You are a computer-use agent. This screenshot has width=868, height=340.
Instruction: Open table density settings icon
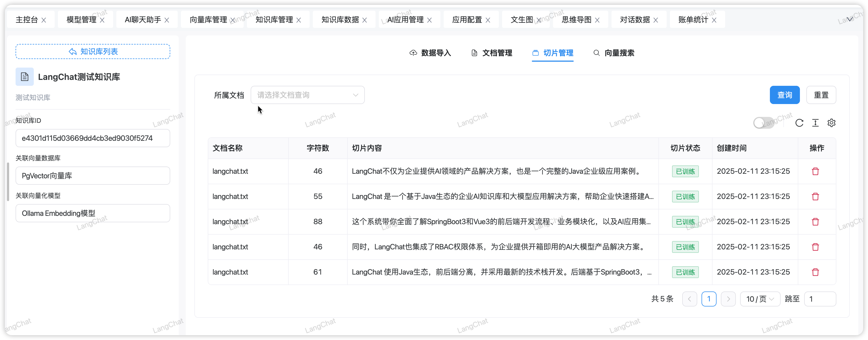click(815, 123)
